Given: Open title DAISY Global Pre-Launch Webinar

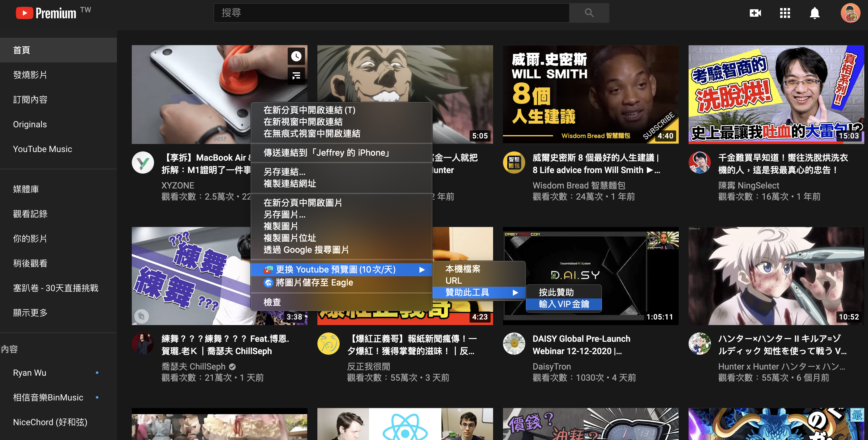Looking at the screenshot, I should [581, 345].
